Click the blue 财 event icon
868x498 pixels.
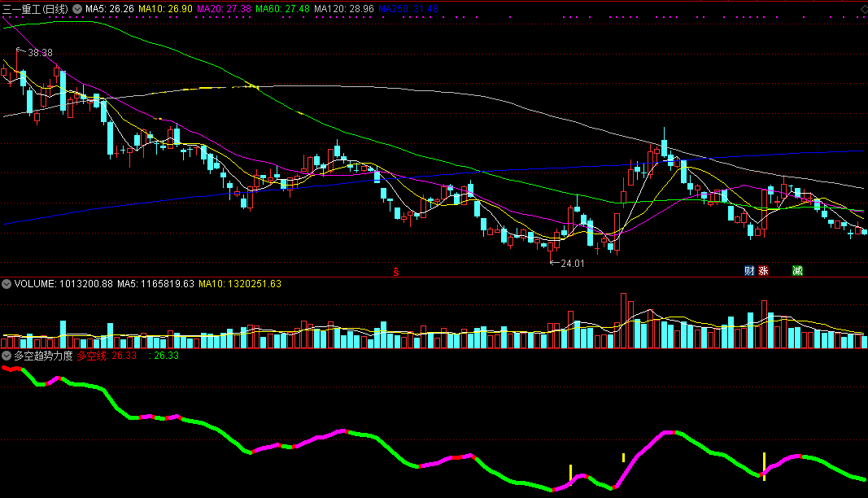749,271
